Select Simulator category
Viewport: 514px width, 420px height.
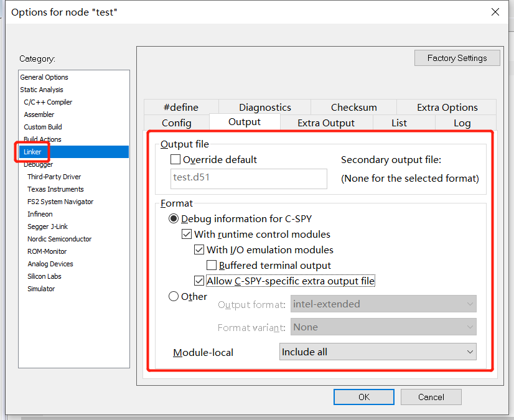click(74, 289)
